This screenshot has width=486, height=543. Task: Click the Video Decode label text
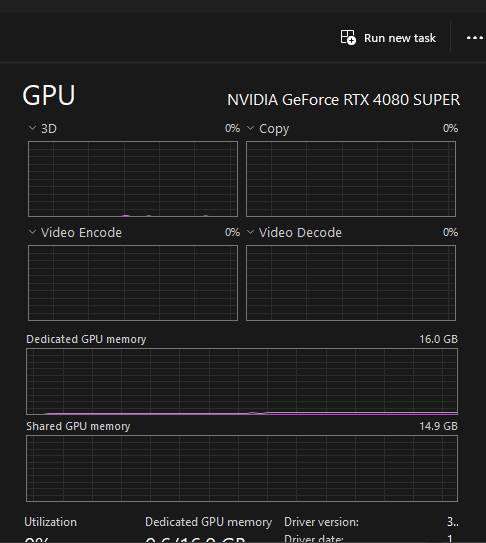[300, 233]
